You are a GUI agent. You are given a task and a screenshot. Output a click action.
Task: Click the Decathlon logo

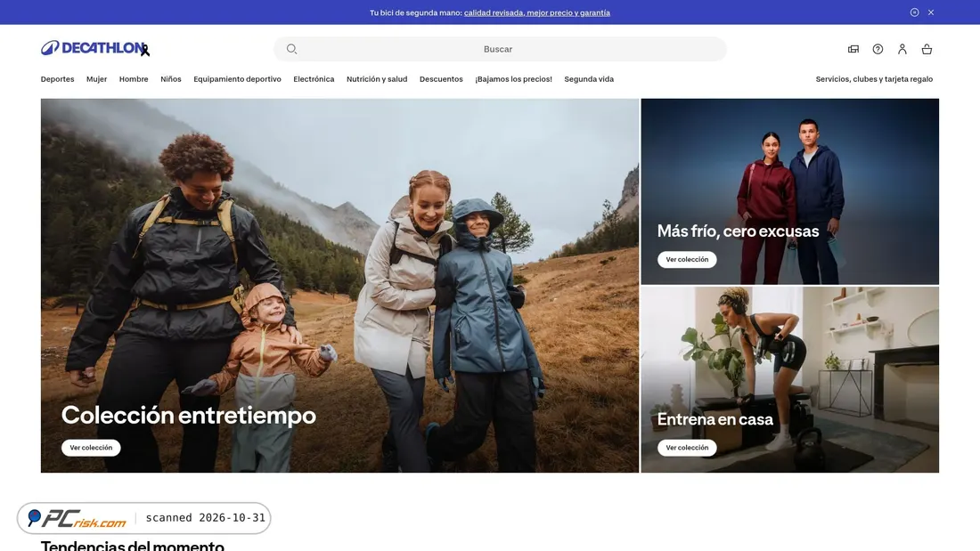[x=95, y=48]
